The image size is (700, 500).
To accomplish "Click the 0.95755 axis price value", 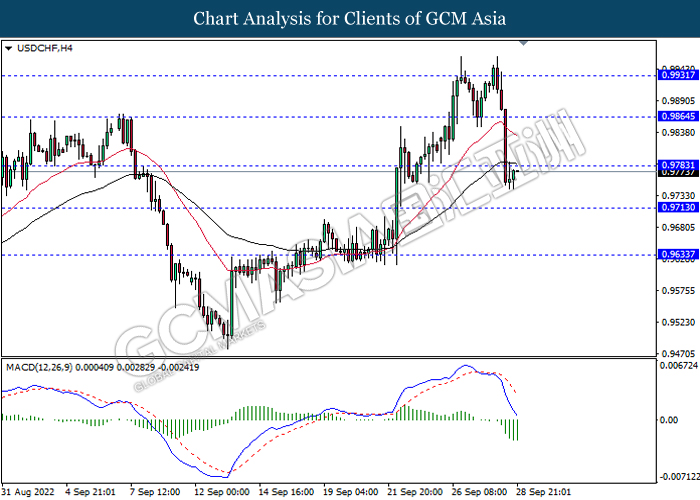I will pos(678,291).
